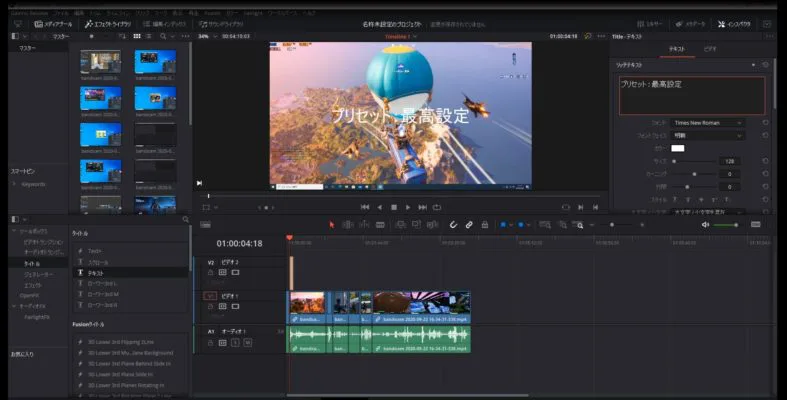The image size is (787, 400).
Task: Toggle the Inspector panel (インスペクタ)
Action: click(x=734, y=24)
